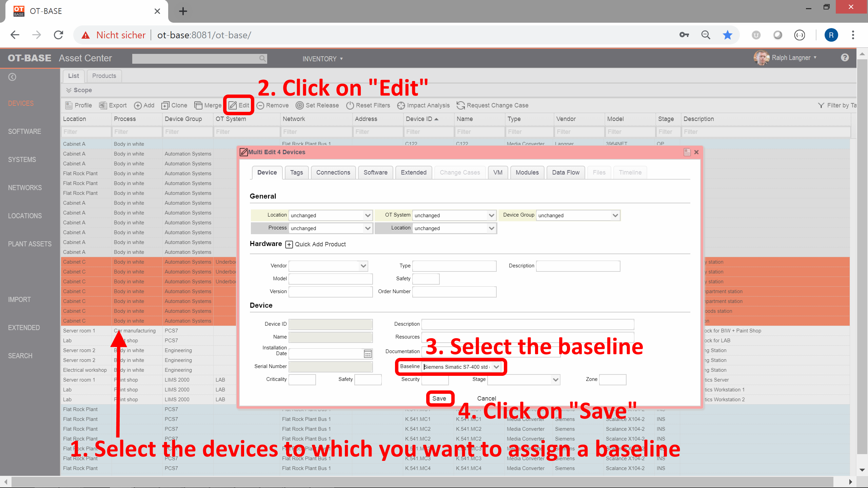Click the Set Release icon
The image size is (868, 488).
(x=300, y=105)
